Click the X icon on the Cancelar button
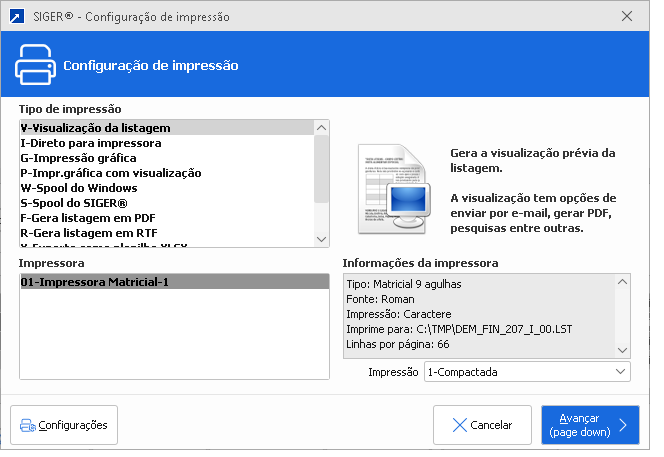Screen dimensions: 664x457 pyautogui.click(x=459, y=425)
